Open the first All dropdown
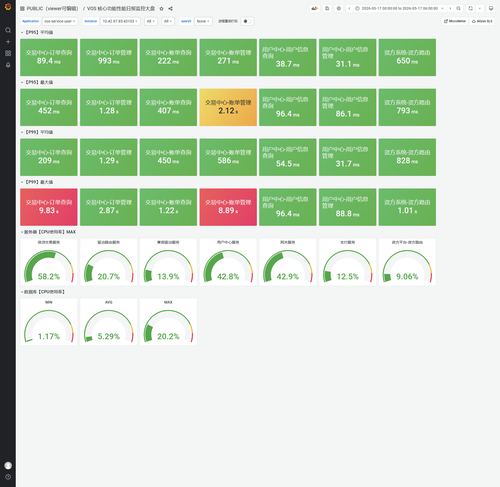Viewport: 500px width, 487px height. 151,21
